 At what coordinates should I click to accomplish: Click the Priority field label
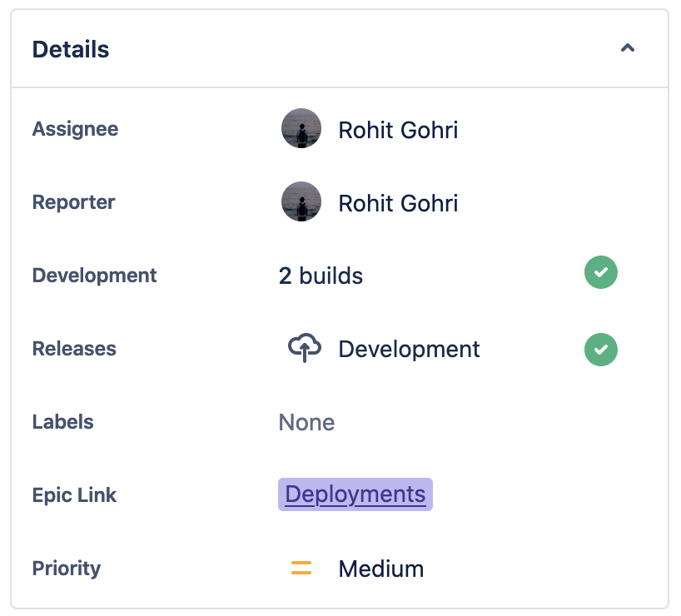pos(67,569)
